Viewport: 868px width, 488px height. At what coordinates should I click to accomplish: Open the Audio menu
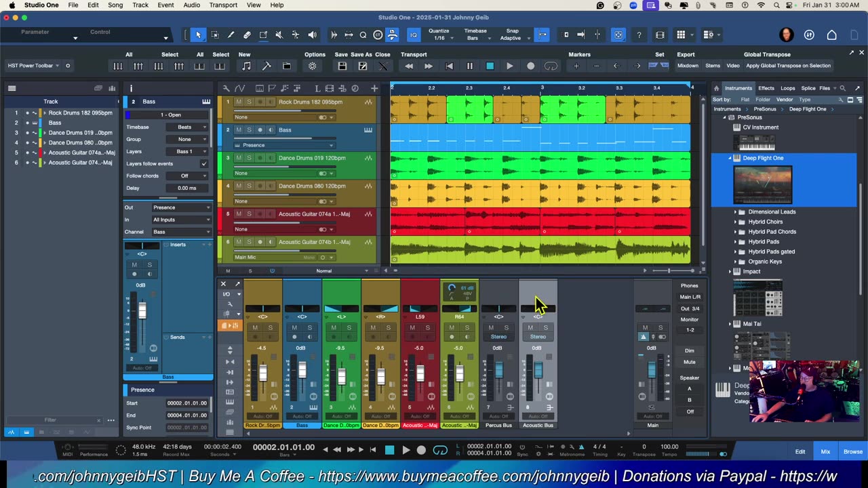coord(192,5)
